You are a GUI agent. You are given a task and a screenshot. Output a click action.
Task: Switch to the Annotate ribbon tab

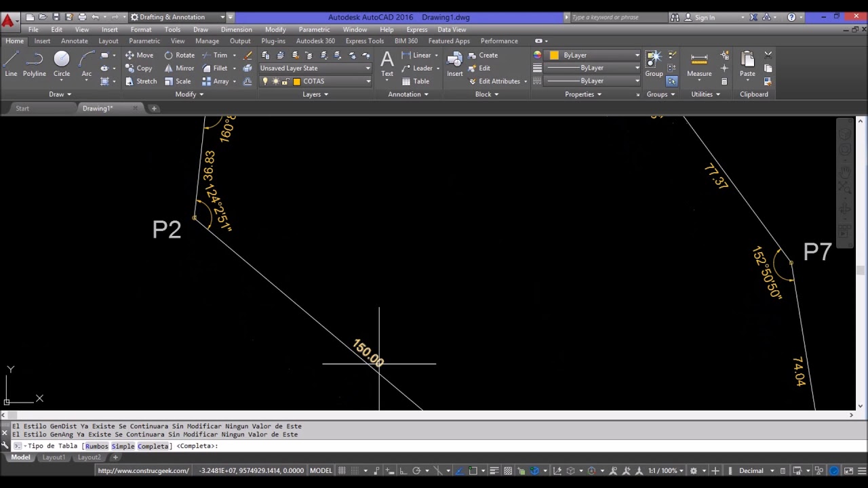point(75,41)
